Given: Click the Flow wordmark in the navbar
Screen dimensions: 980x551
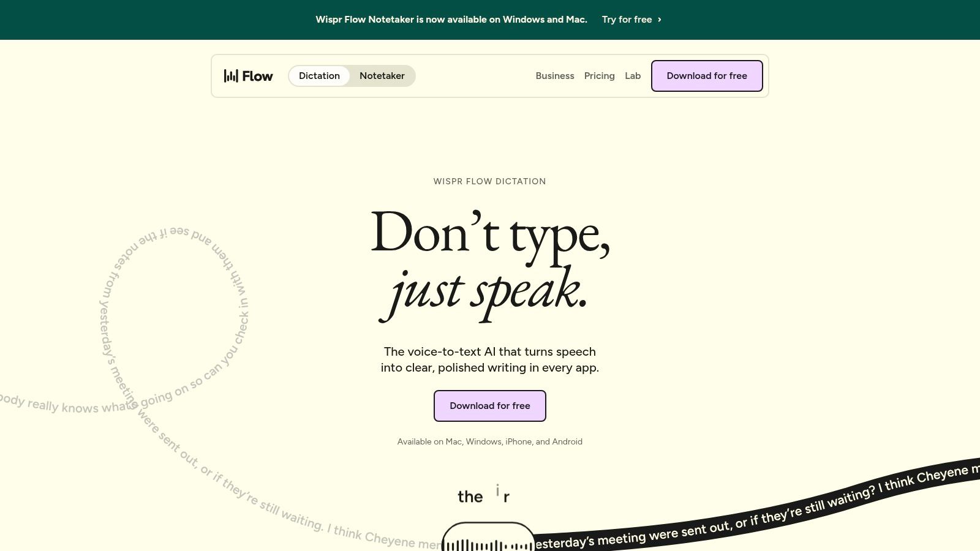Looking at the screenshot, I should point(257,77).
